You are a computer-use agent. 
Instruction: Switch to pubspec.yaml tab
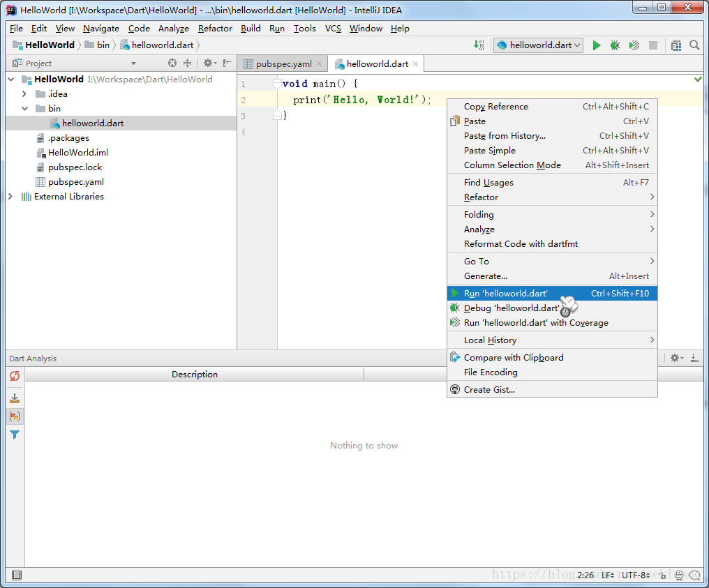(283, 64)
